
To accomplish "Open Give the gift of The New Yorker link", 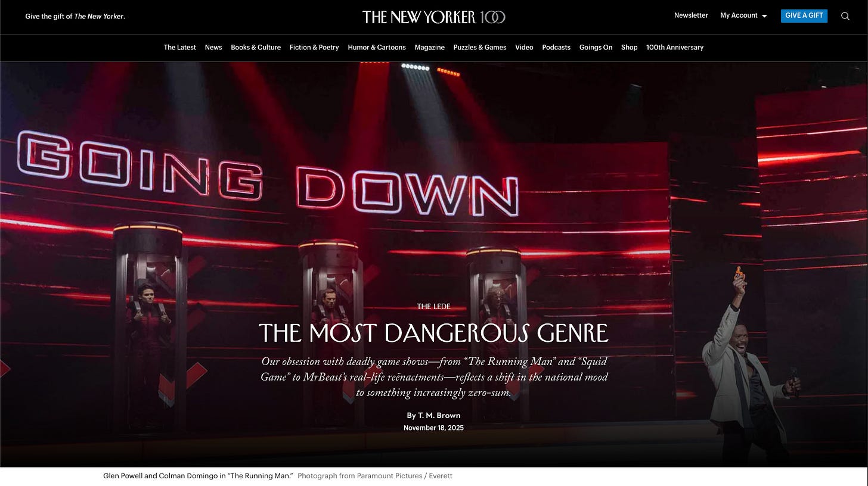I will (75, 17).
